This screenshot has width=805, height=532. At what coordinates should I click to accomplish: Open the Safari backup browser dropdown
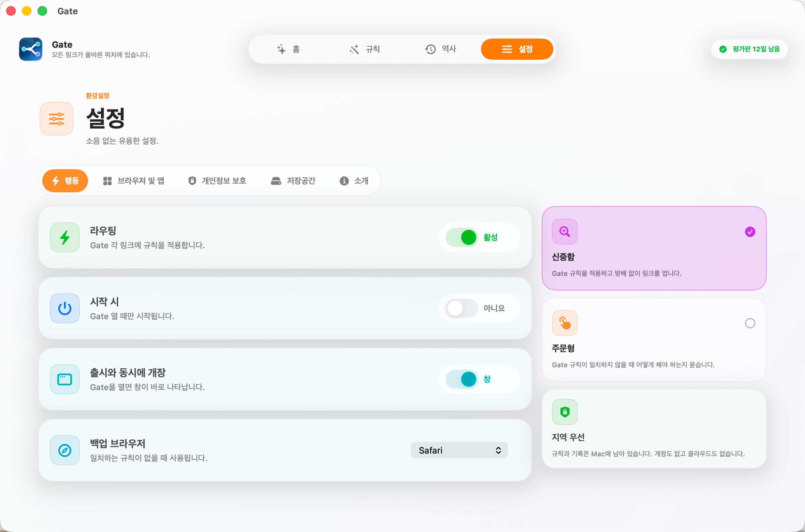pyautogui.click(x=459, y=450)
